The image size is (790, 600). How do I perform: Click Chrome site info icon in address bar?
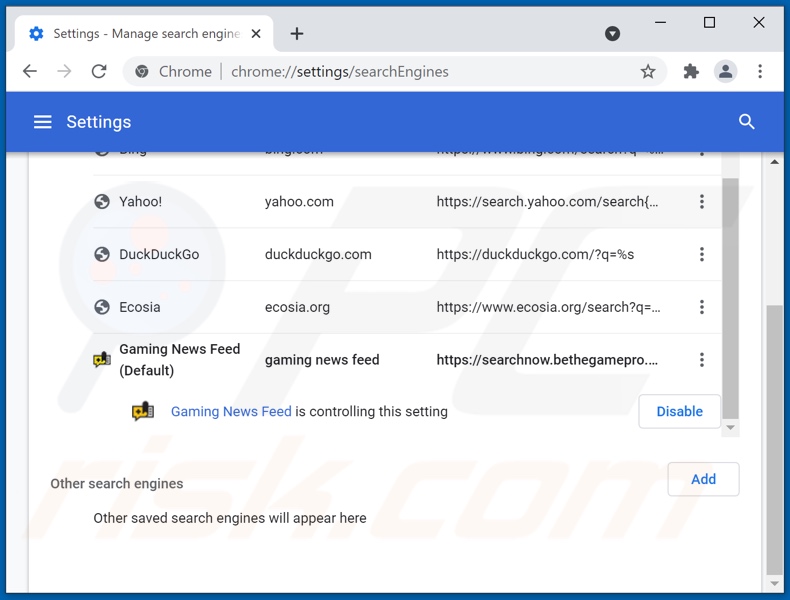coord(142,72)
